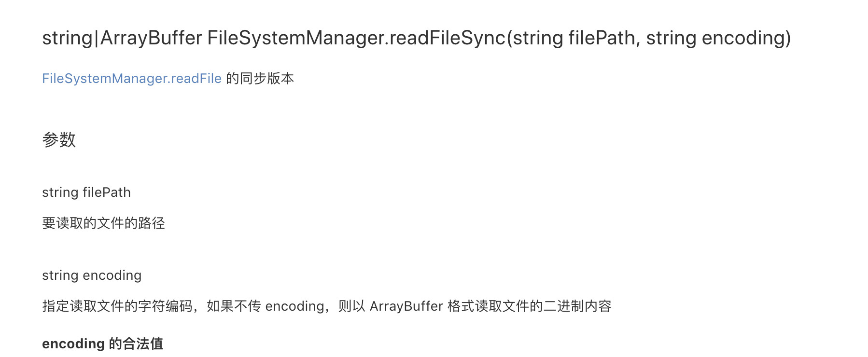
Task: Open the FileSystemManager.readFile link
Action: pyautogui.click(x=132, y=79)
